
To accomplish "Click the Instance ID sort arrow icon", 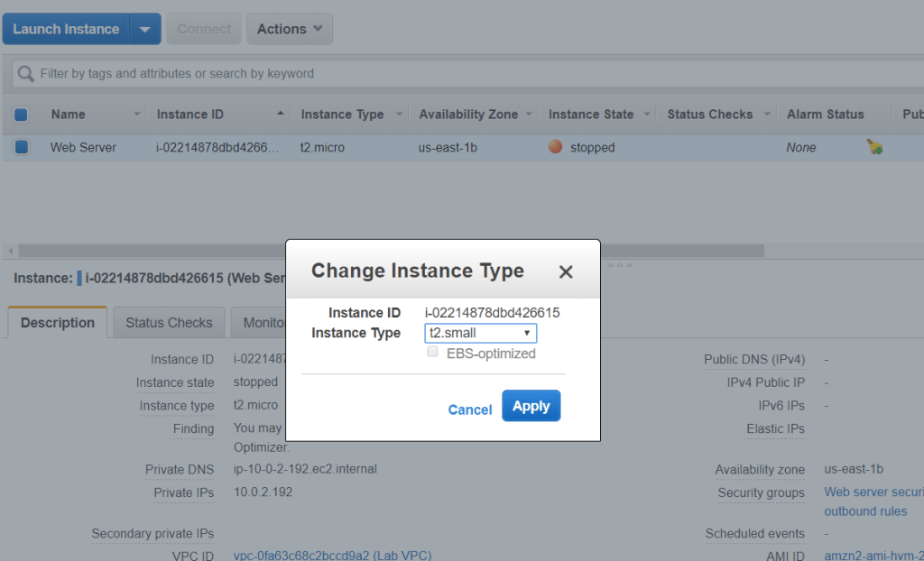I will pyautogui.click(x=281, y=114).
